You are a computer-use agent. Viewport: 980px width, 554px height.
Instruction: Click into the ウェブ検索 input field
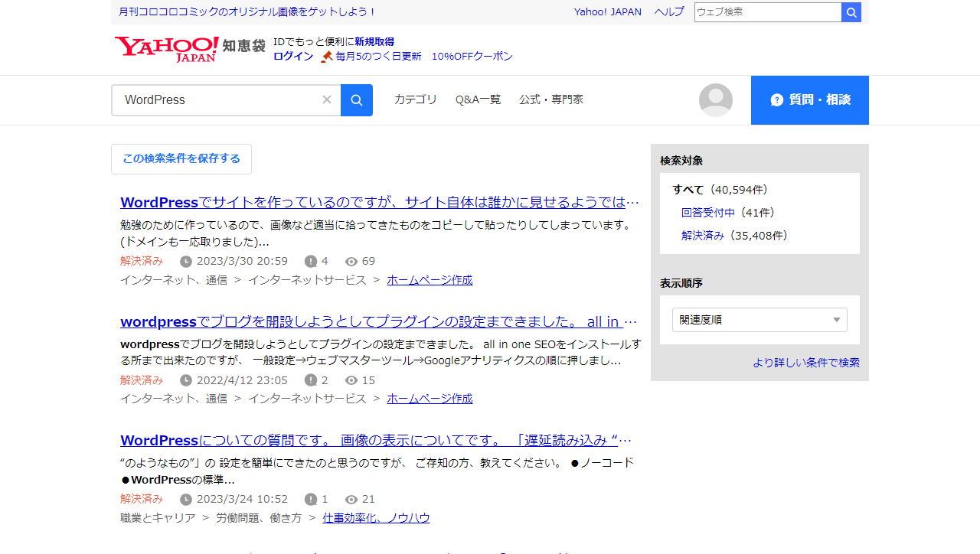point(768,12)
